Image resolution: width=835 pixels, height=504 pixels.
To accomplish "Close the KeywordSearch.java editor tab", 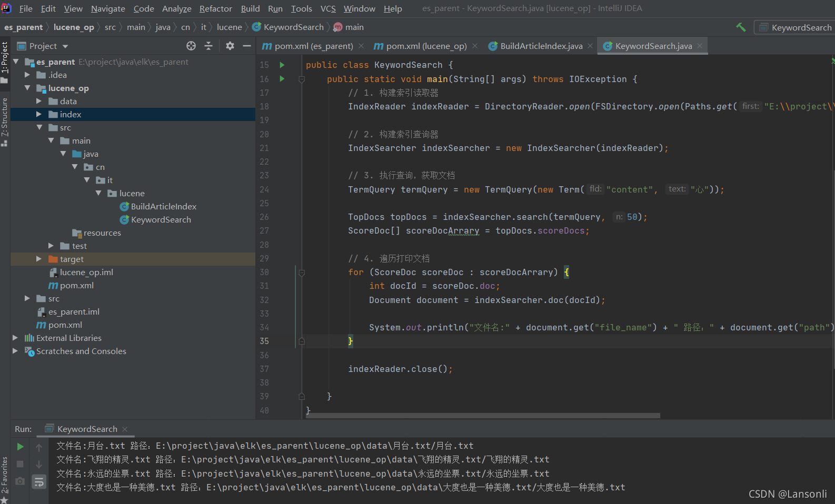I will [700, 46].
